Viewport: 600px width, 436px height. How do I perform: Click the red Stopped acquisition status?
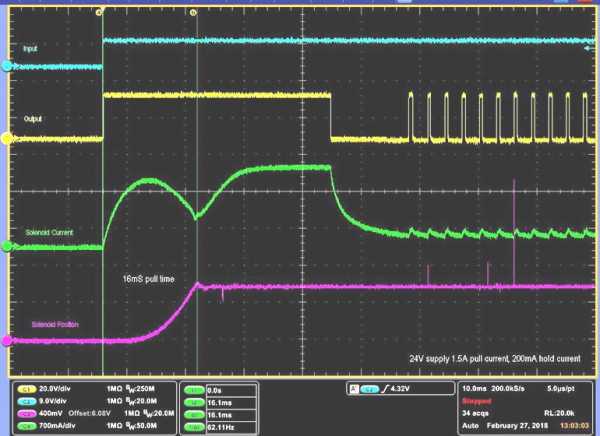476,401
